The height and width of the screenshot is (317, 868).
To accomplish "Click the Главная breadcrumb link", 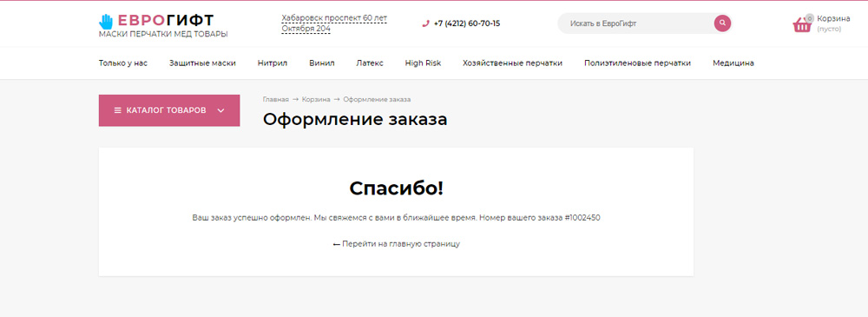I will pos(276,99).
